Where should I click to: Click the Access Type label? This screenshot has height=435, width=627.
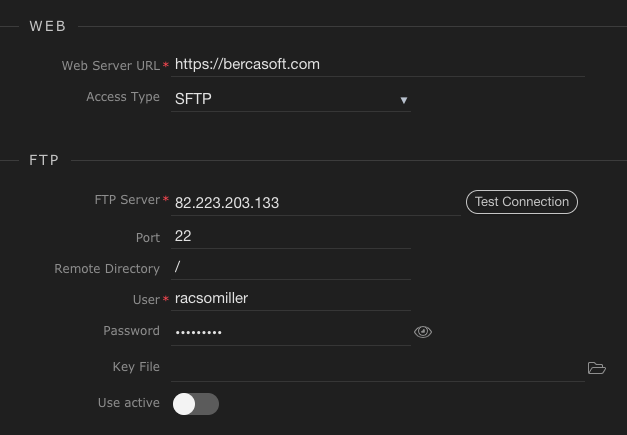122,97
